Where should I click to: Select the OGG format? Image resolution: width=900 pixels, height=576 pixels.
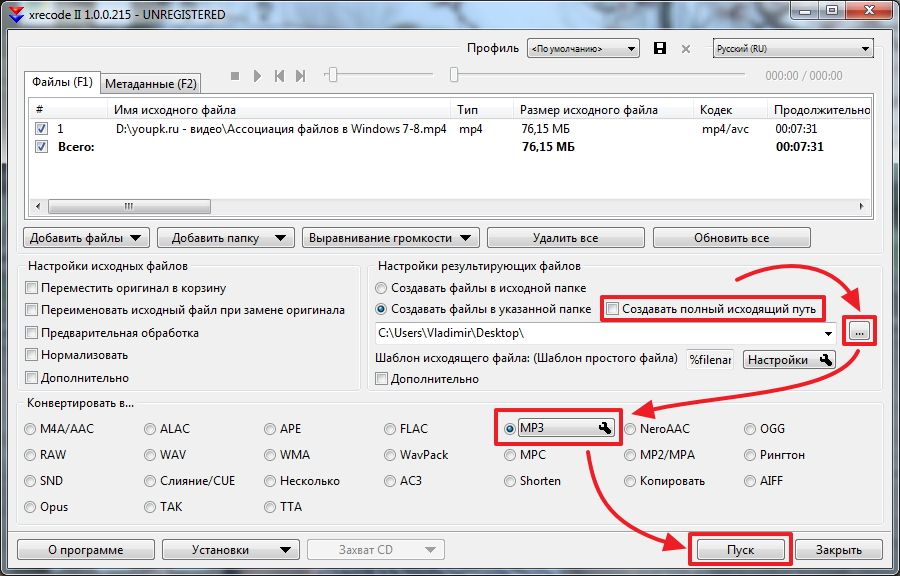pyautogui.click(x=750, y=429)
